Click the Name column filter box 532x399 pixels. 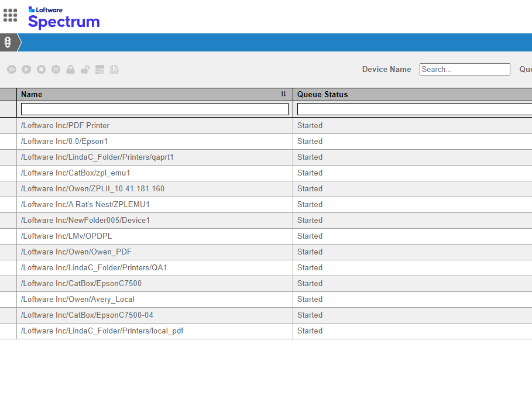155,109
